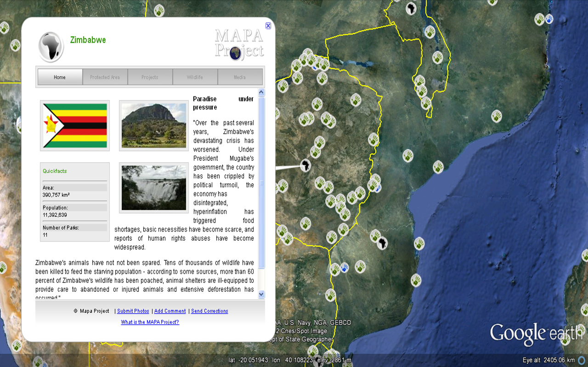Click the population value 11,392,639
This screenshot has height=367, width=588.
(x=55, y=215)
